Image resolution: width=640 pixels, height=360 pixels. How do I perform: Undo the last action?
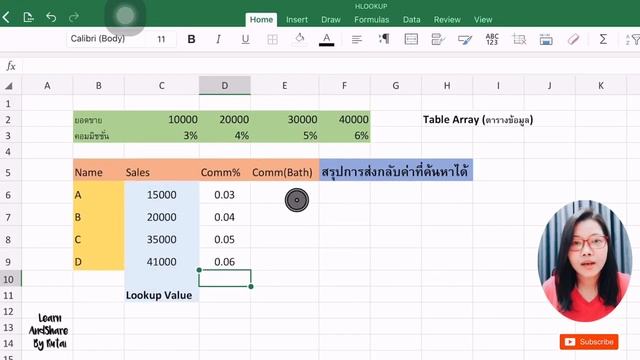(x=51, y=17)
